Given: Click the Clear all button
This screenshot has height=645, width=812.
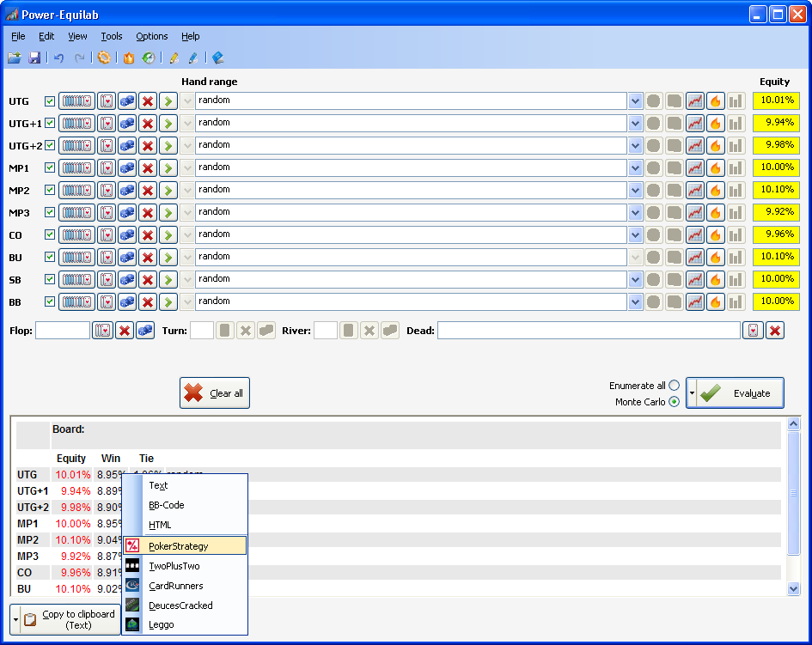Looking at the screenshot, I should pos(215,392).
